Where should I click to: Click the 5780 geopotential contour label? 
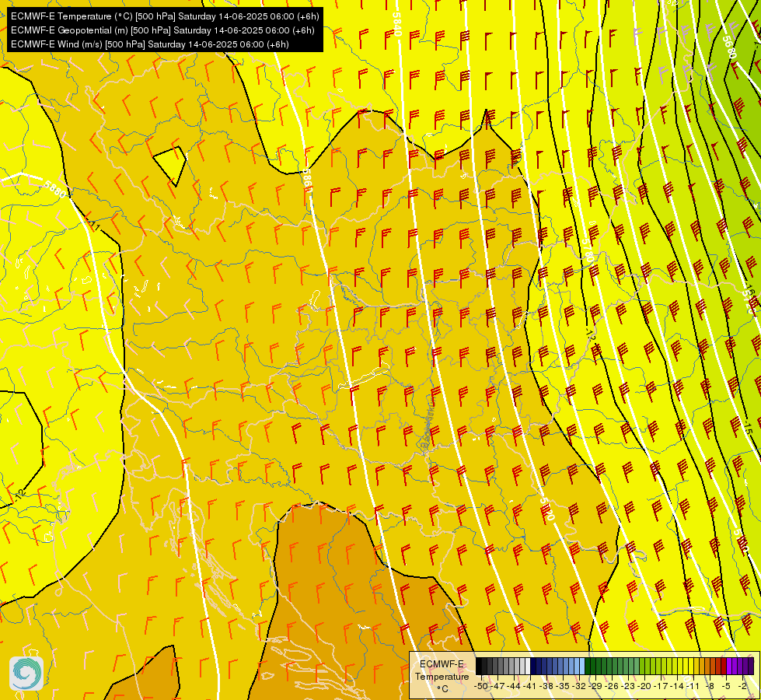coord(588,249)
